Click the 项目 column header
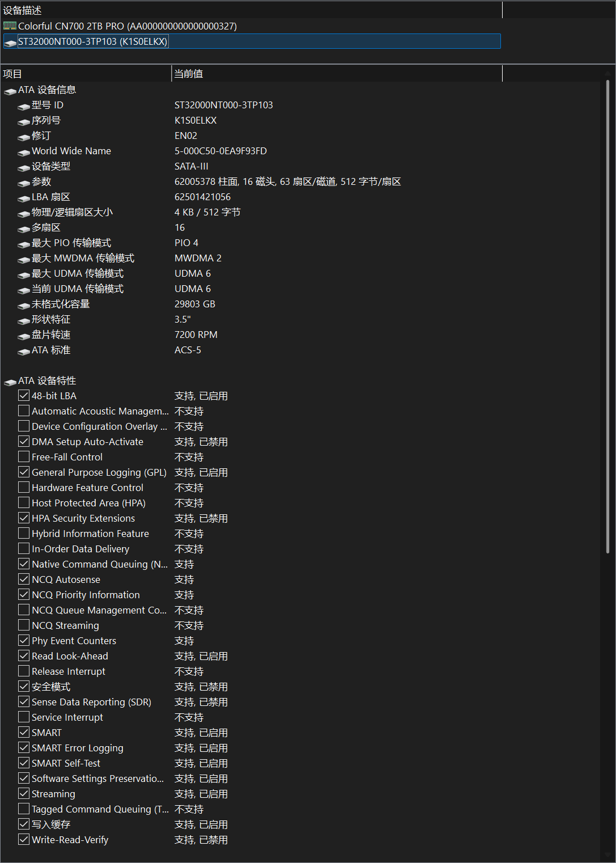 (12, 74)
